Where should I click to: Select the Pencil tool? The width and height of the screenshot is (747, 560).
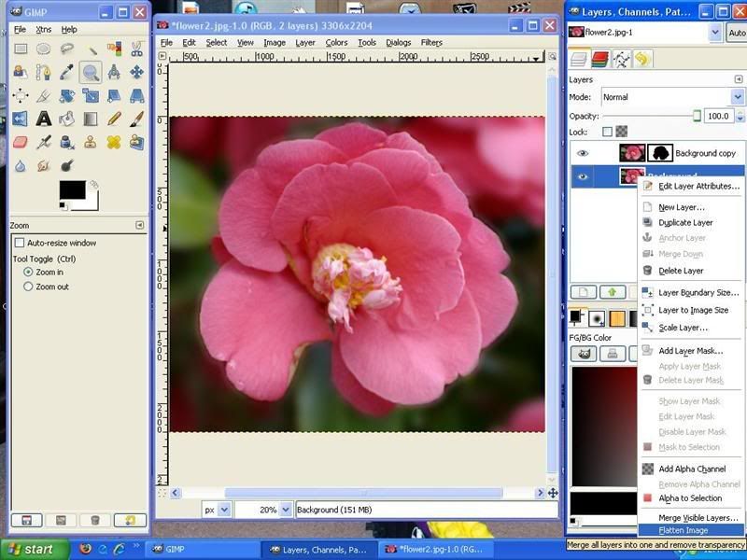(x=113, y=119)
